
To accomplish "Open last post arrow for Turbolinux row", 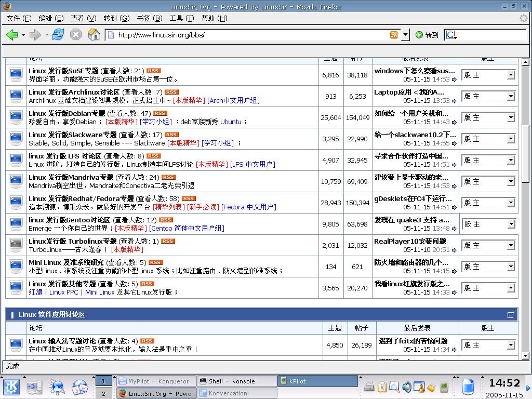I will 454,250.
